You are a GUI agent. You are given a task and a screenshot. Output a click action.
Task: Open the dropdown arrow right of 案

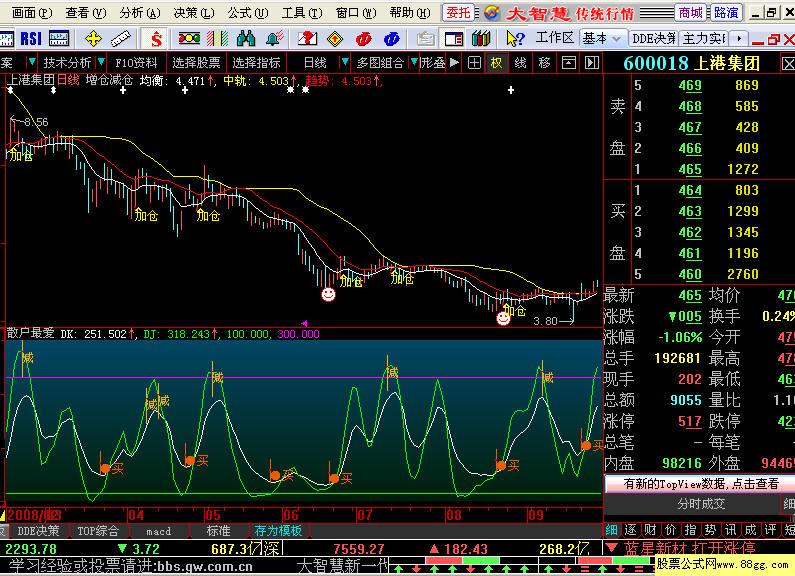click(x=31, y=63)
